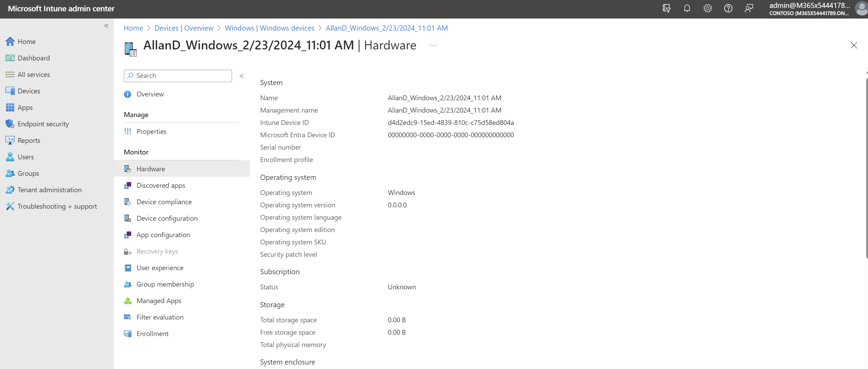This screenshot has width=868, height=369.
Task: Click the All services list icon
Action: 10,74
